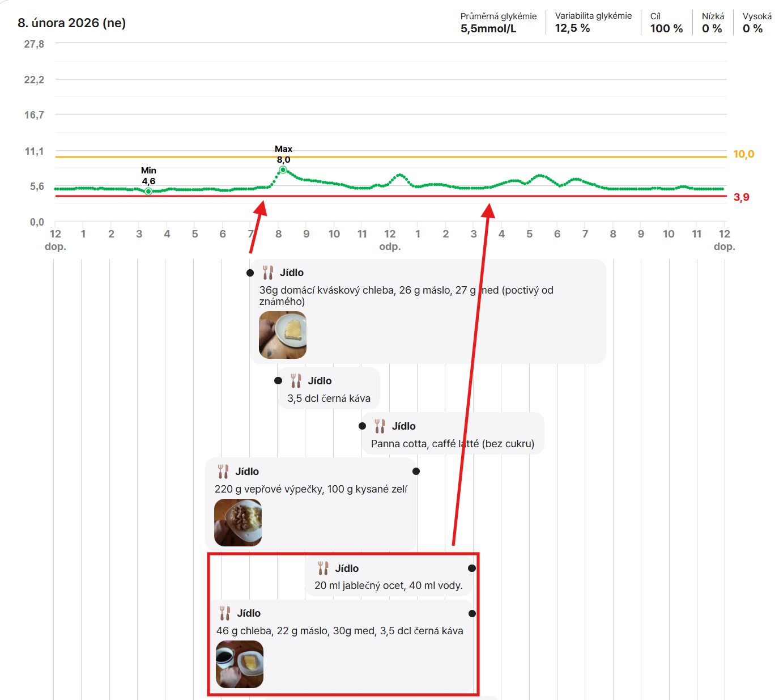This screenshot has width=779, height=700.
Task: Click the Cíl 100 % statistic
Action: click(666, 23)
